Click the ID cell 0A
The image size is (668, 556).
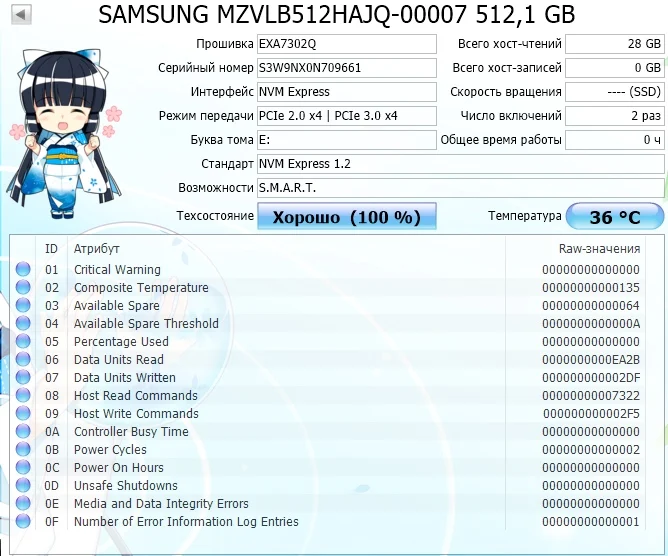[52, 431]
